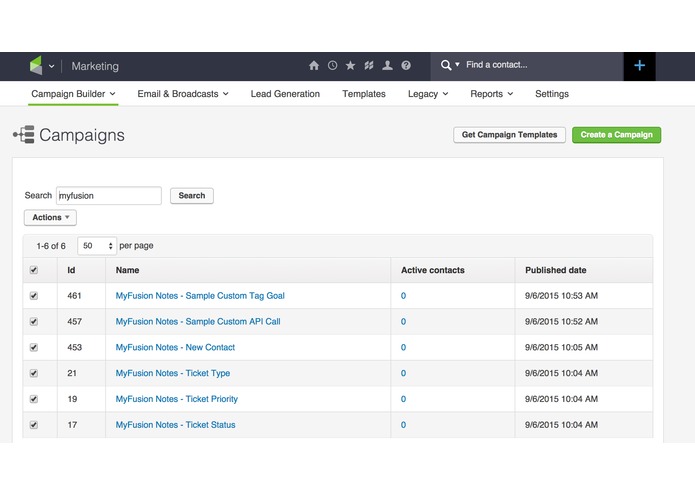Sort by the Name column header
The height and width of the screenshot is (494, 695).
coord(128,270)
